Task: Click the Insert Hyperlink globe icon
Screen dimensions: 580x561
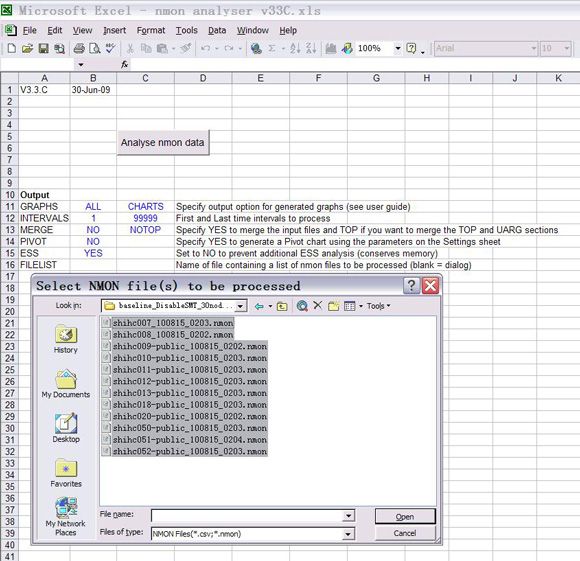Action: point(256,48)
